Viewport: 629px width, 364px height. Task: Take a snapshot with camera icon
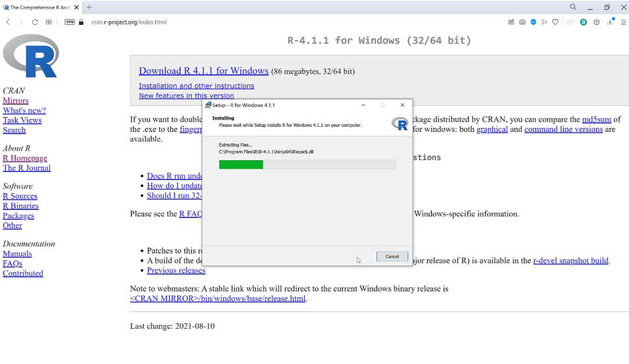click(523, 22)
